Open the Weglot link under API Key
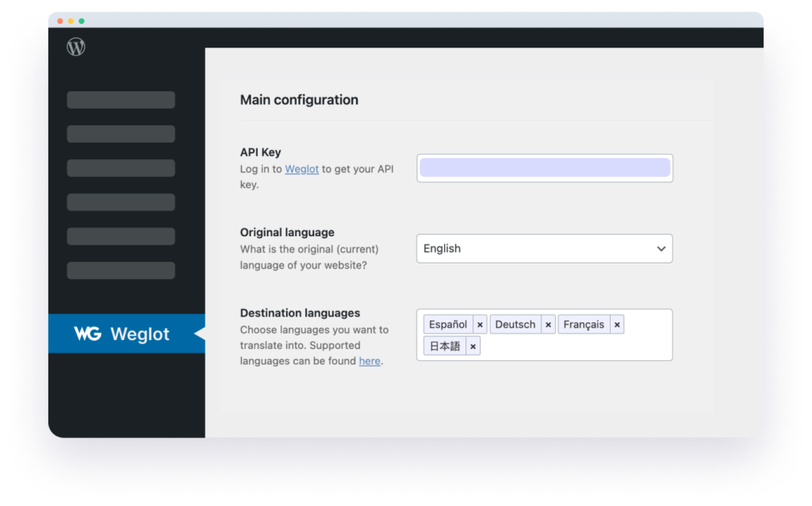The image size is (812, 506). tap(301, 169)
